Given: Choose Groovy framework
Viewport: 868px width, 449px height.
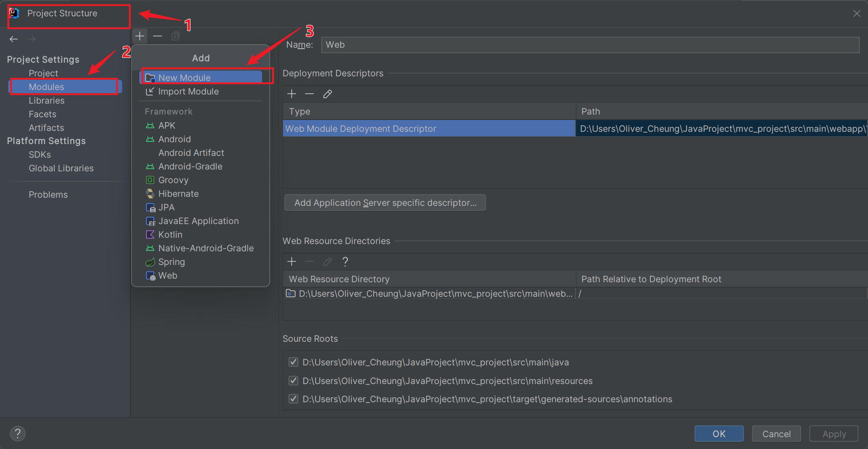Looking at the screenshot, I should point(201,180).
